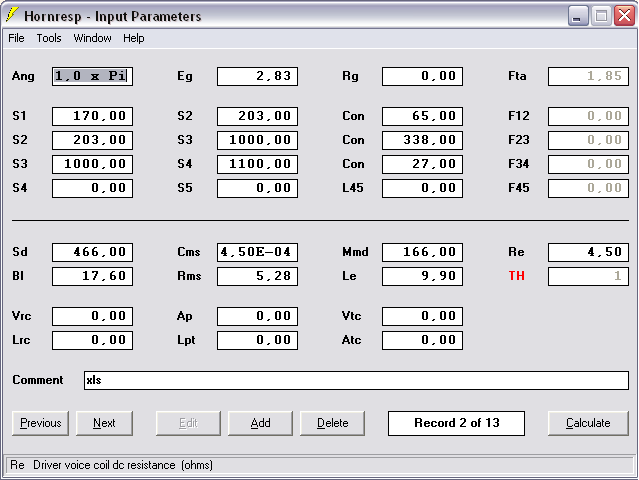The height and width of the screenshot is (480, 639).
Task: Click the S4 field showing 1100,00
Action: pos(258,164)
